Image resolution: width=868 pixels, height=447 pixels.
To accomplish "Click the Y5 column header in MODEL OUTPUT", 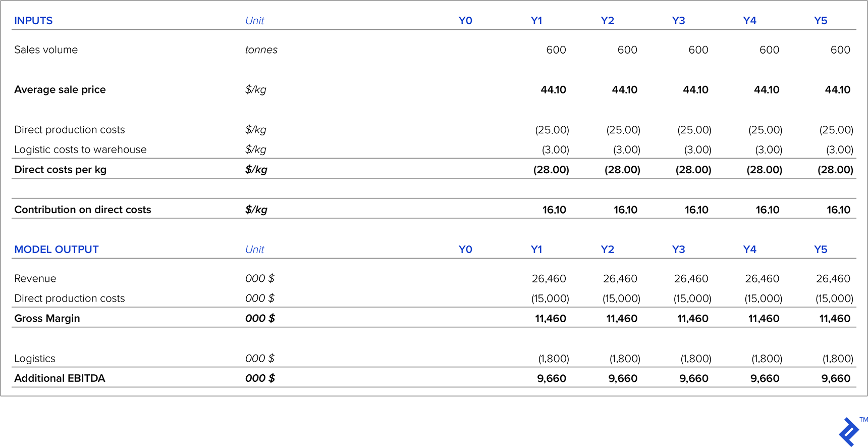I will (x=820, y=250).
